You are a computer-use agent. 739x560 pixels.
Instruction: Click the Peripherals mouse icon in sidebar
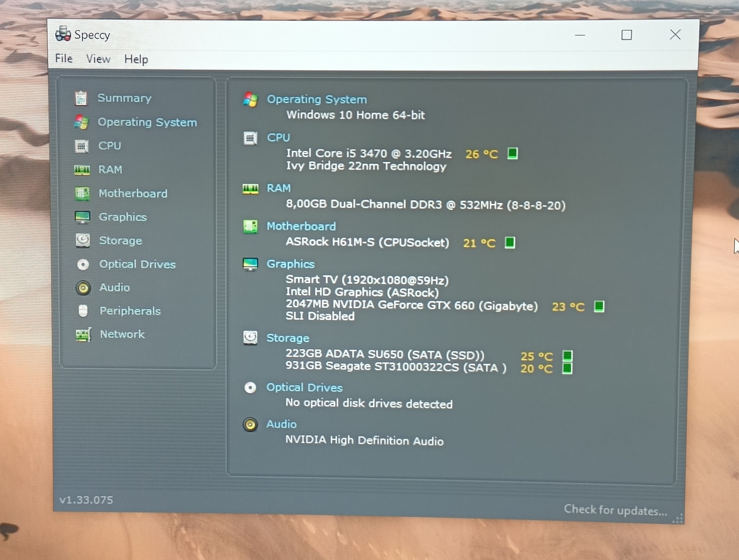pyautogui.click(x=83, y=311)
